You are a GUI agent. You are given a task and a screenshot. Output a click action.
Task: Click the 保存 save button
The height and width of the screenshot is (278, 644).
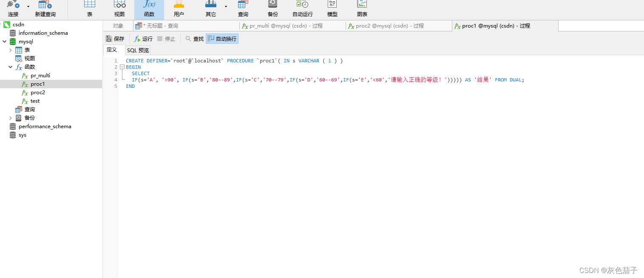point(115,39)
